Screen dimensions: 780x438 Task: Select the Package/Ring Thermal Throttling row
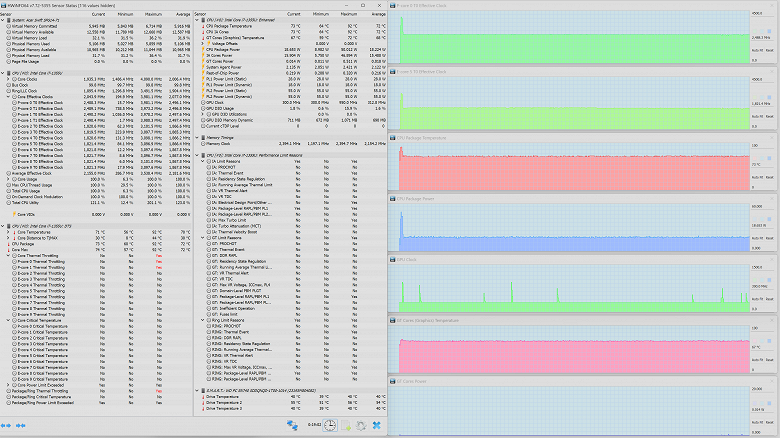click(96, 391)
